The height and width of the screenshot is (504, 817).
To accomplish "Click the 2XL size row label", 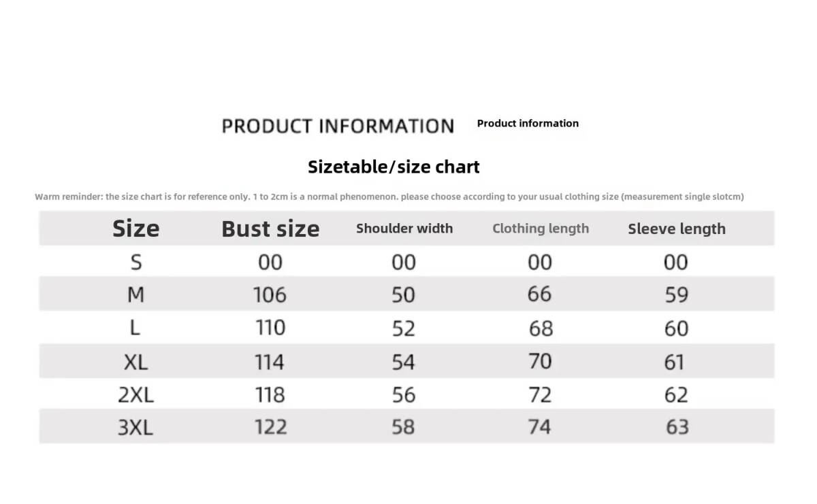I will pos(135,394).
